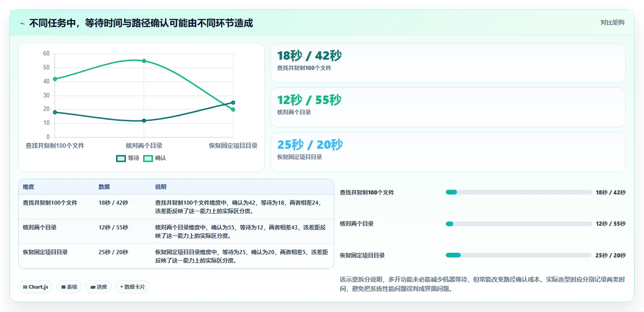Image resolution: width=644 pixels, height=312 pixels.
Task: Click table data value 25秒 / 20秒
Action: (x=113, y=252)
